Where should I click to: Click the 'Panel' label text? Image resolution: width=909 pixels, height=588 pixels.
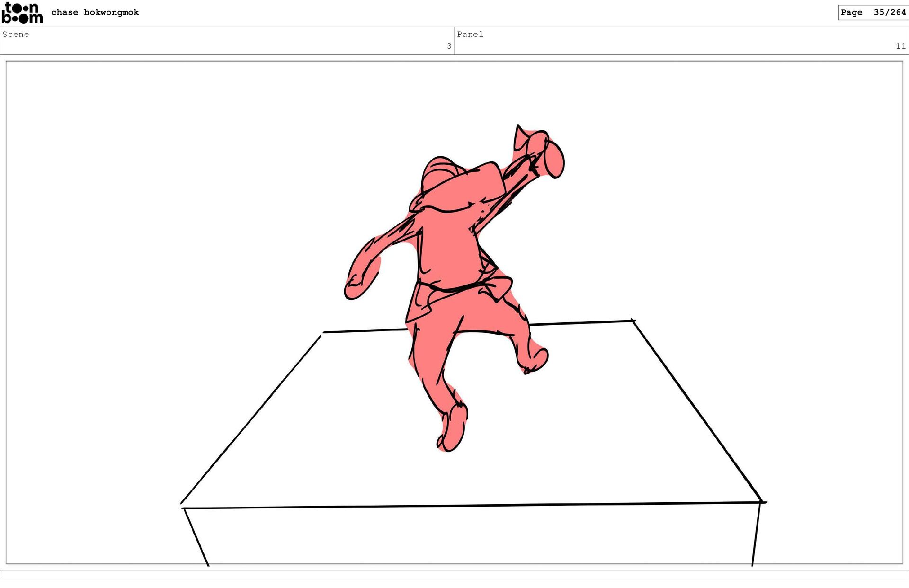(x=470, y=34)
